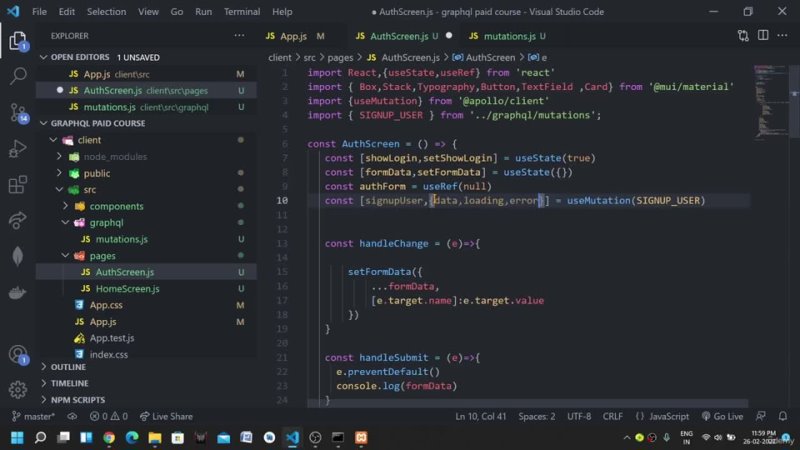Expand the OUTLINE section
This screenshot has height=450, width=800.
coord(44,367)
